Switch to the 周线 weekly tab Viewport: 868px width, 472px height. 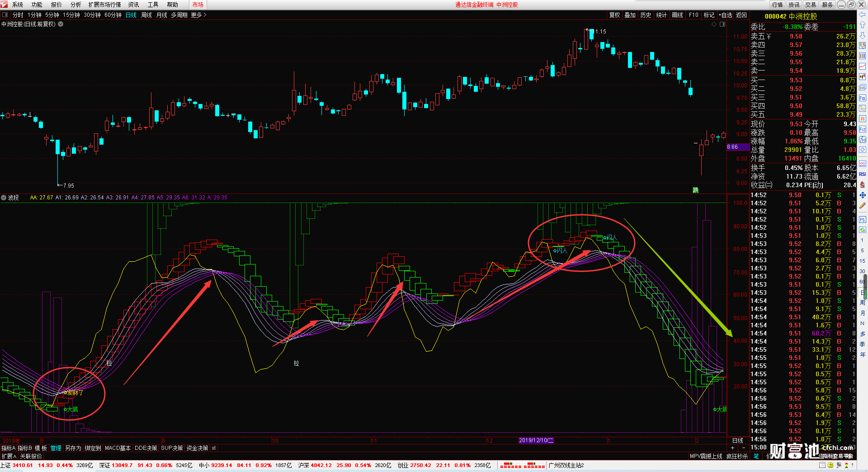pyautogui.click(x=146, y=15)
